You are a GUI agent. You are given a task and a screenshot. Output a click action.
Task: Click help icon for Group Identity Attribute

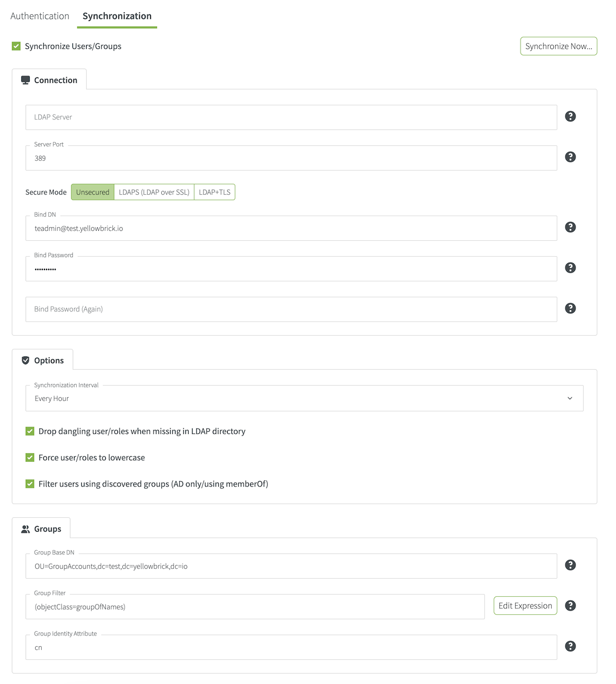(x=570, y=646)
